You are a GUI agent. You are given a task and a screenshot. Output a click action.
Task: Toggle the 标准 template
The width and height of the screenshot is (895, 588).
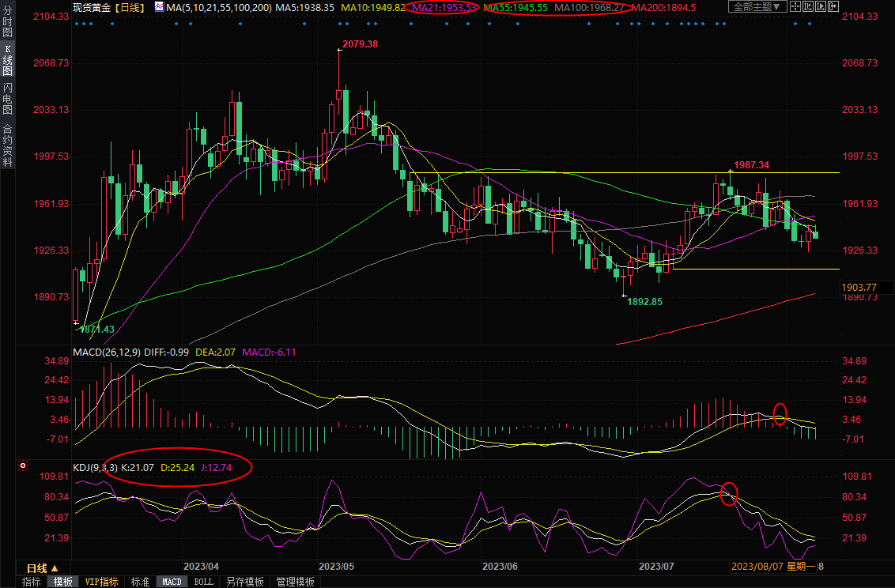tap(140, 582)
